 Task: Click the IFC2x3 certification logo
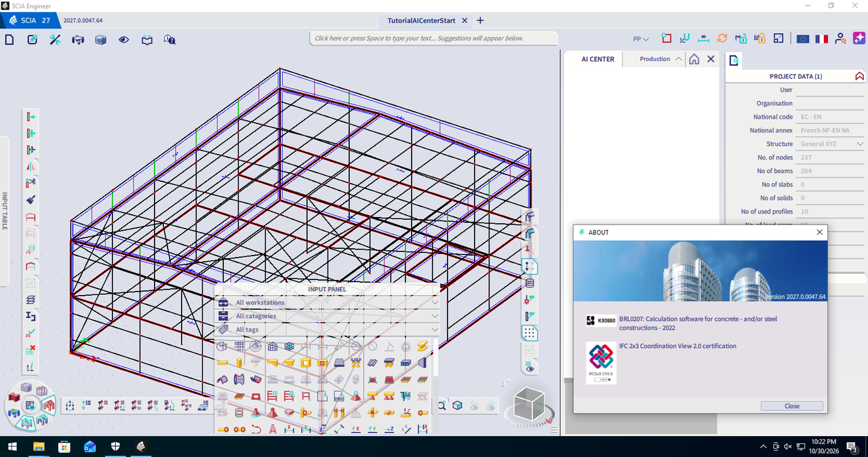[601, 363]
